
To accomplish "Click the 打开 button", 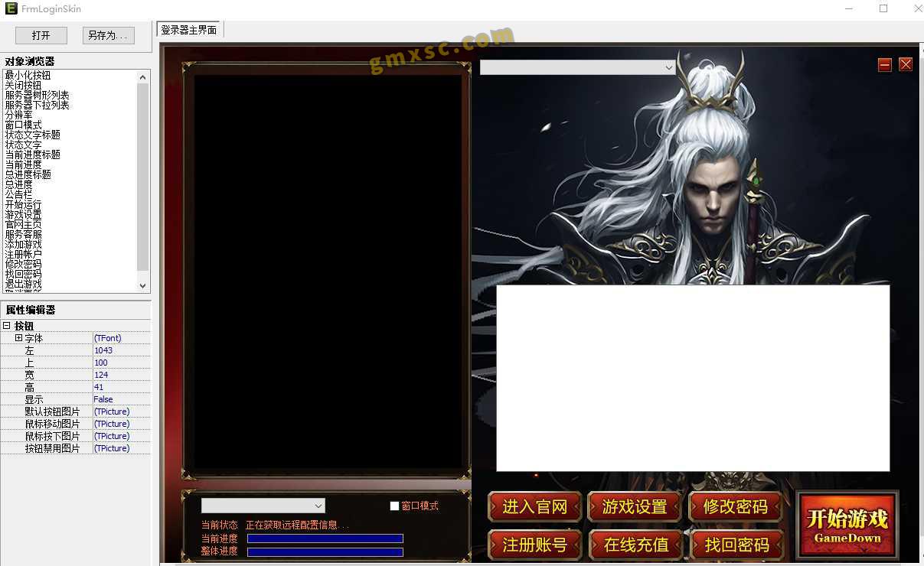I will pos(41,35).
